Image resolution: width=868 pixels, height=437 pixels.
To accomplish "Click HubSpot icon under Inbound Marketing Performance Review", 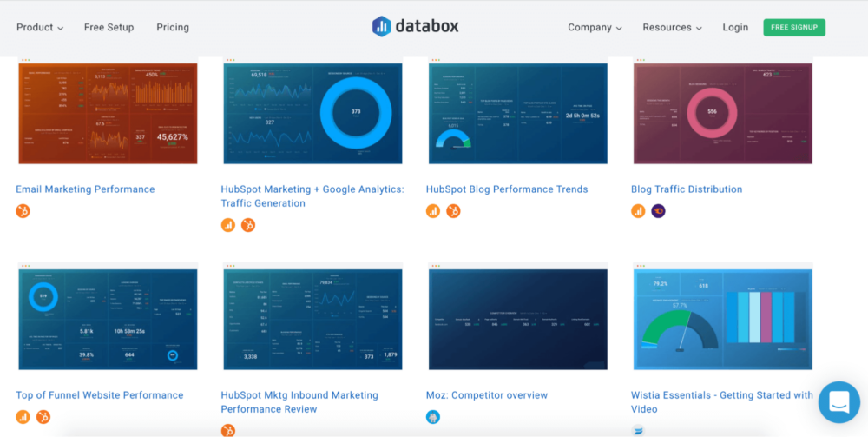I will pyautogui.click(x=228, y=430).
